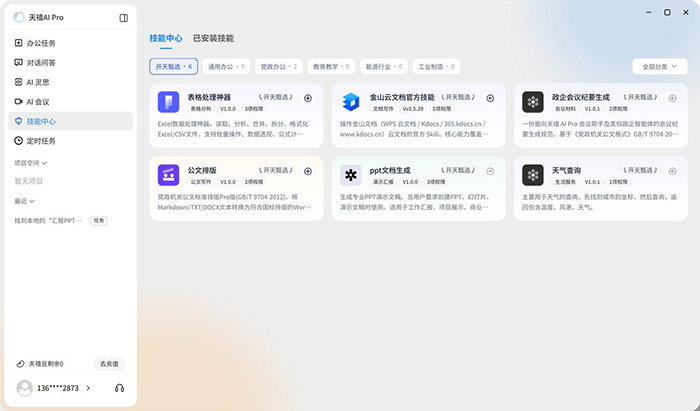Screen dimensions: 700x411
Task: Click the 暂无项目 text
Action: [x=29, y=181]
